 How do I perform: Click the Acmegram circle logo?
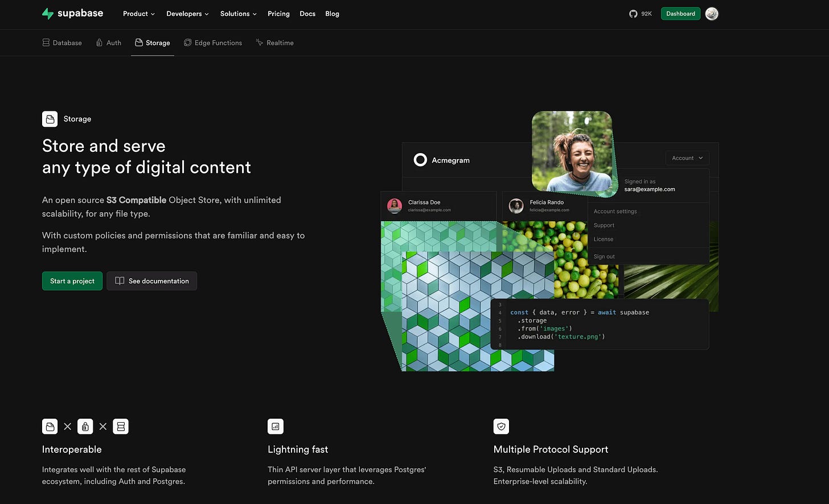(x=420, y=160)
